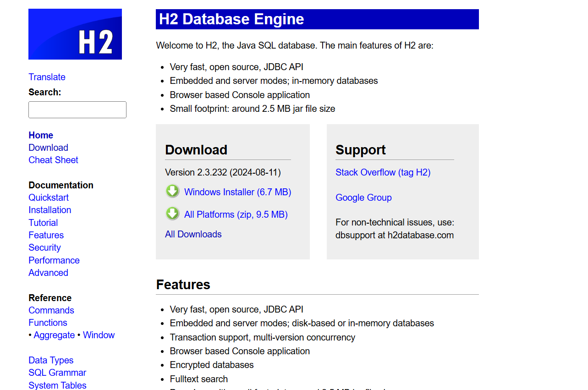588x390 pixels.
Task: Open the Features sidebar link
Action: pyautogui.click(x=46, y=235)
